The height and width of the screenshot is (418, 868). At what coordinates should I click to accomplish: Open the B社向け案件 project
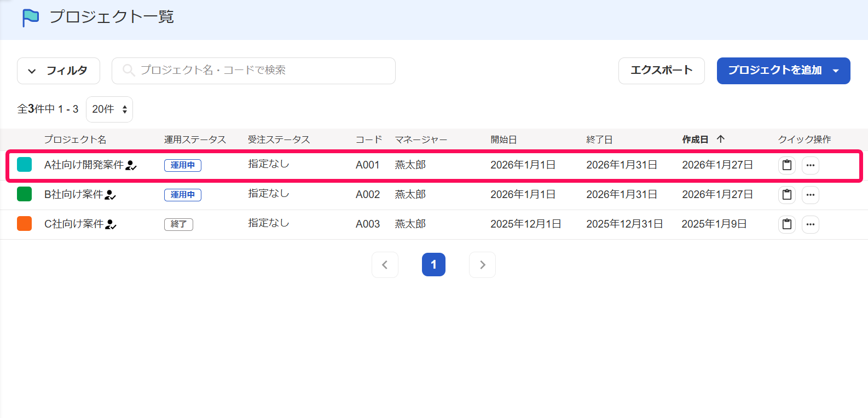point(73,194)
